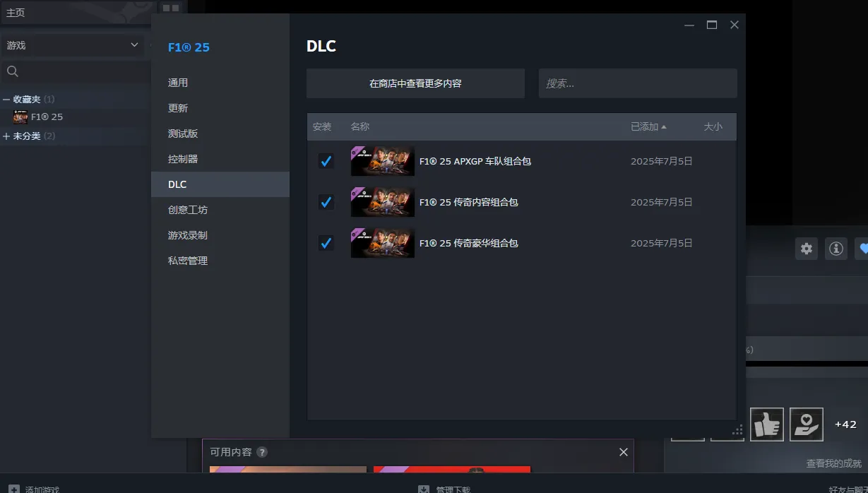Switch to the 通用 settings tab

178,83
